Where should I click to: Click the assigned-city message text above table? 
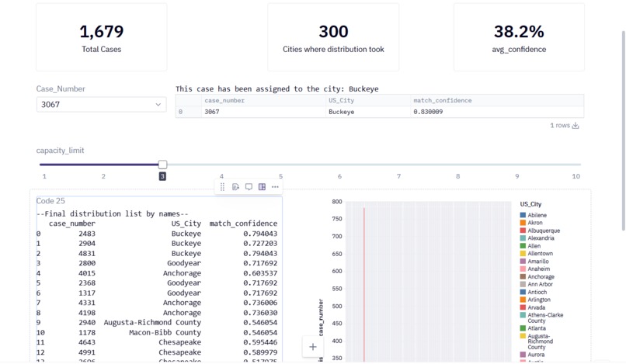coord(277,88)
